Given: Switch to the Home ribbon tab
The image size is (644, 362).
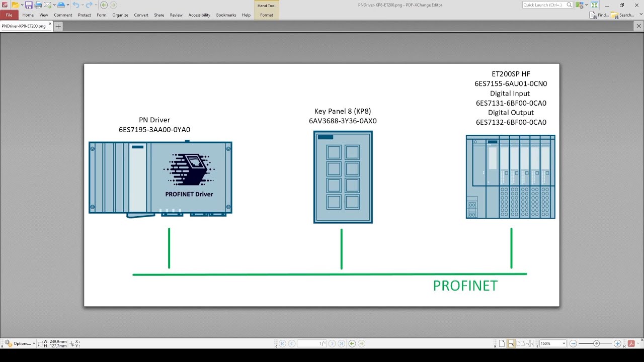Looking at the screenshot, I should click(28, 15).
